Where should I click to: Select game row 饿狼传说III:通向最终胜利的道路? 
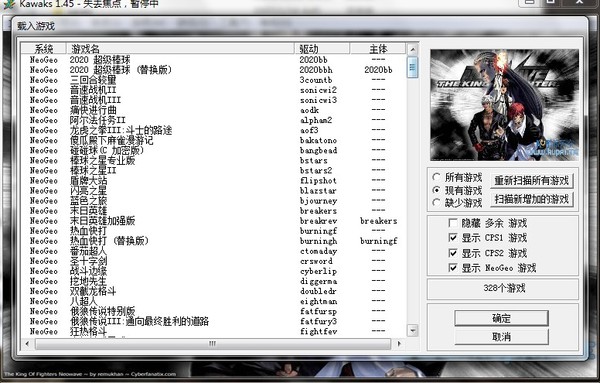[213, 321]
